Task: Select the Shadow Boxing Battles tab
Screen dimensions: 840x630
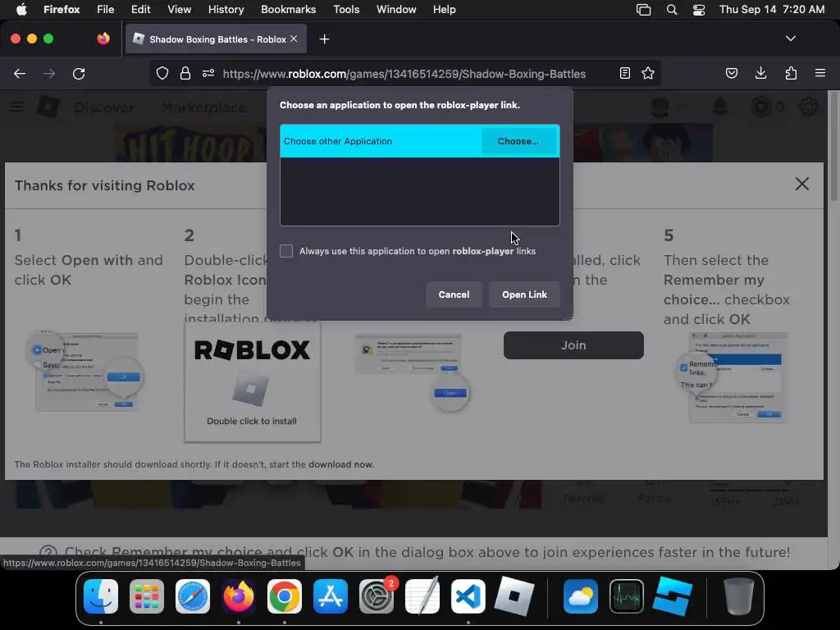Action: [216, 39]
